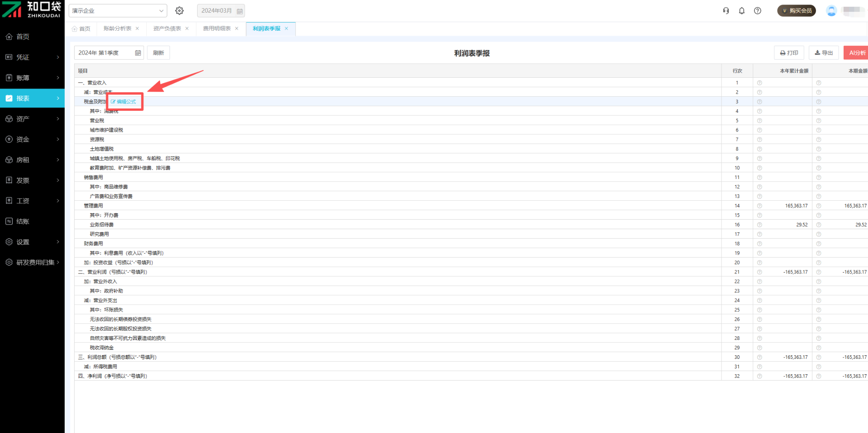This screenshot has width=868, height=433.
Task: Close the 账龄分析表 tab
Action: point(137,28)
